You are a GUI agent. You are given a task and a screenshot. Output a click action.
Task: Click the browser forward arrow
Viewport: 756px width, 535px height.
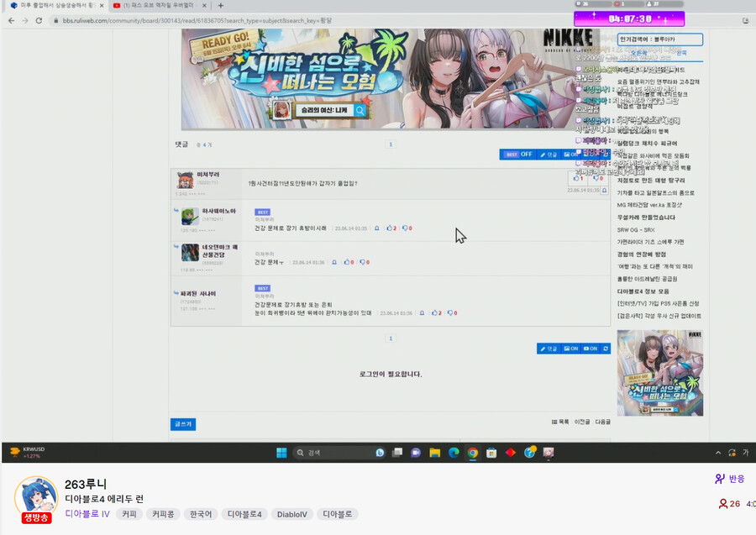(x=25, y=21)
